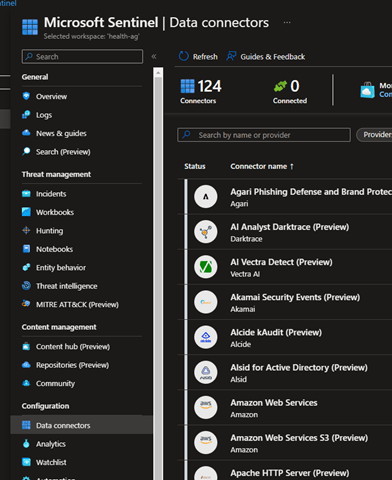Open Threat intelligence page
Viewport: 392px width, 480px height.
[67, 286]
